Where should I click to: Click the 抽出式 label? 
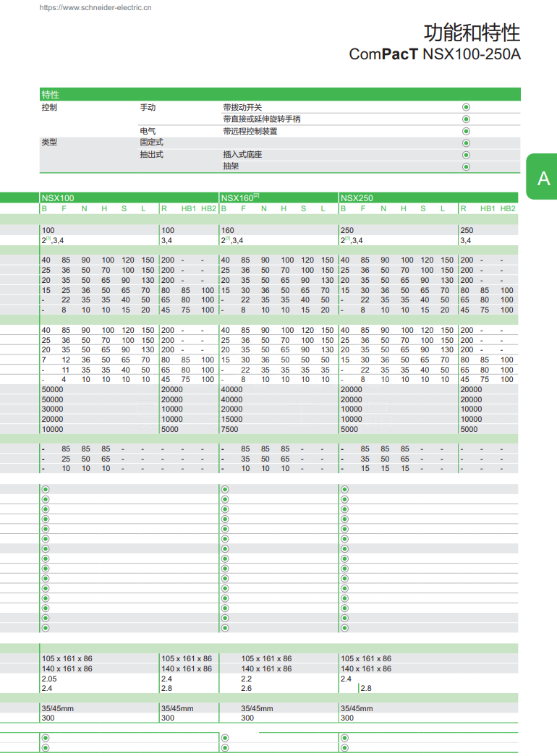(151, 154)
